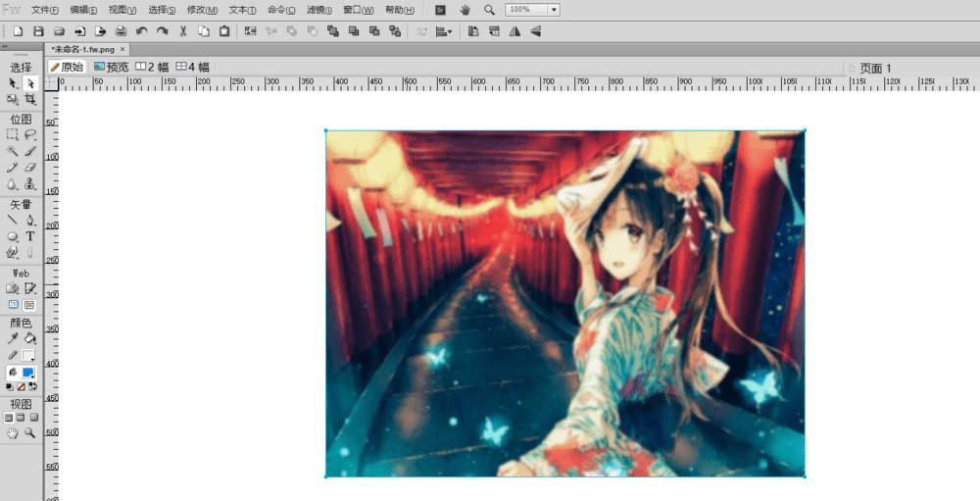Open the 滤镜 menu

(319, 10)
